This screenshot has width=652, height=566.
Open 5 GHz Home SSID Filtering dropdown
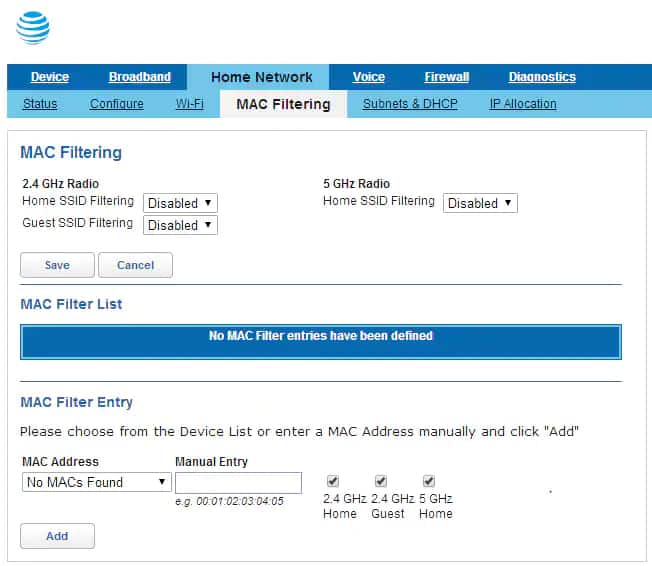[x=480, y=203]
